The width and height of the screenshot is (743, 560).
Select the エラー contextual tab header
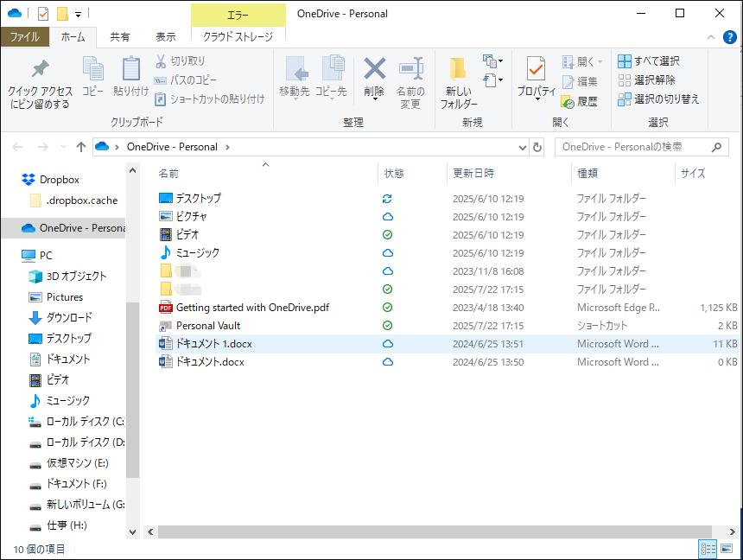pyautogui.click(x=238, y=16)
